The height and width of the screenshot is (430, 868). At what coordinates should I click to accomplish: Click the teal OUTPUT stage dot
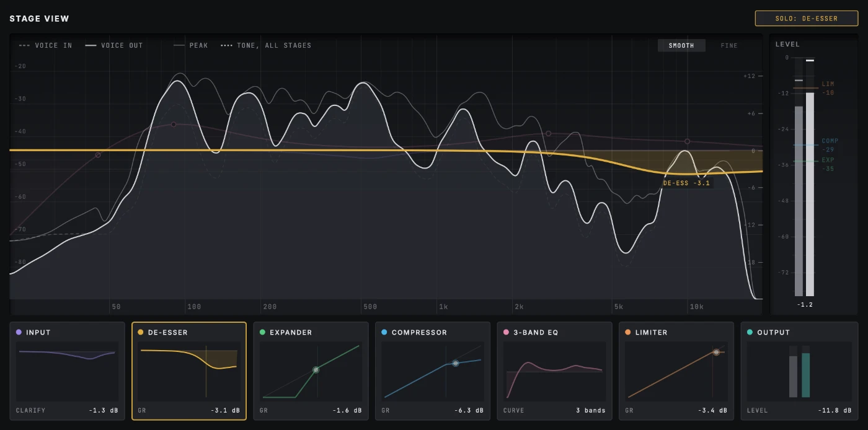750,333
